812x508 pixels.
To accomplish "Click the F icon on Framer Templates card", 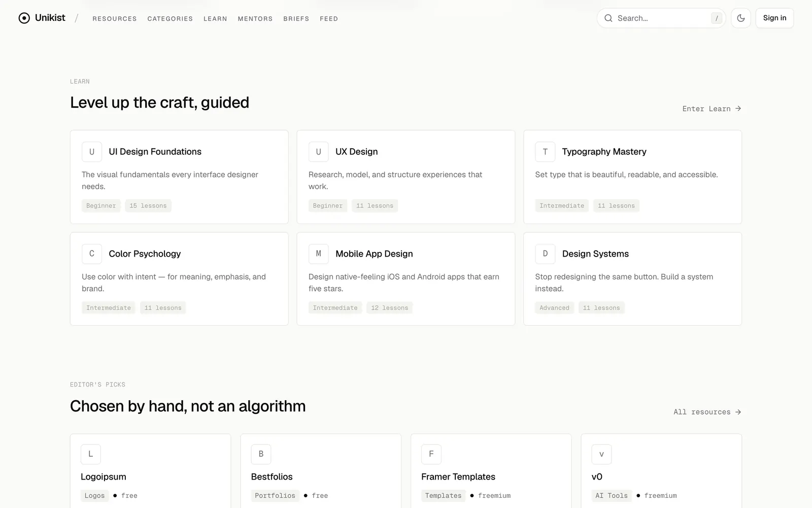I will click(431, 454).
